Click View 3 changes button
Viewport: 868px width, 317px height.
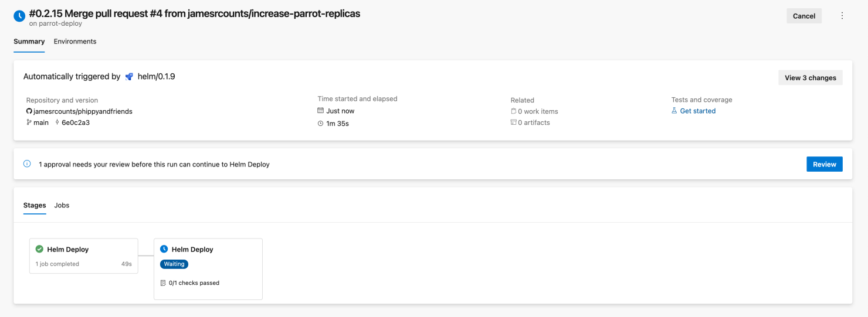tap(811, 77)
